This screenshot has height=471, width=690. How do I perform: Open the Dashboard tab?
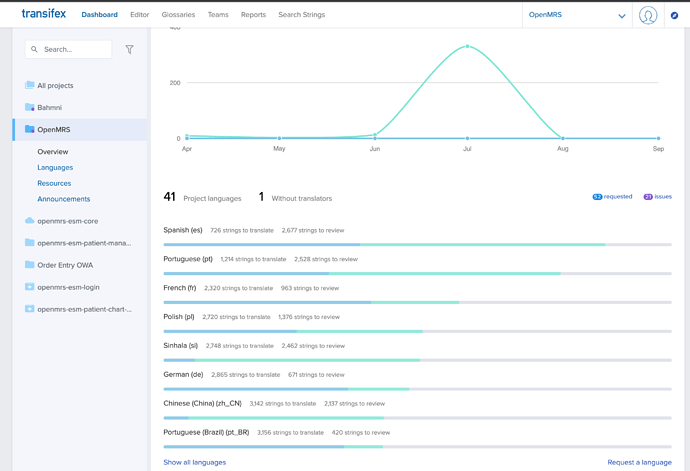click(99, 15)
